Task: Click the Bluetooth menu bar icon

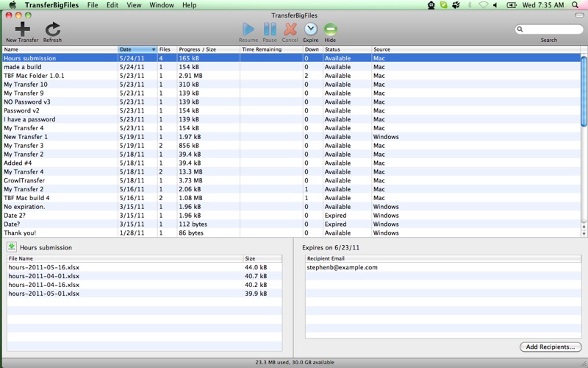Action: tap(469, 5)
